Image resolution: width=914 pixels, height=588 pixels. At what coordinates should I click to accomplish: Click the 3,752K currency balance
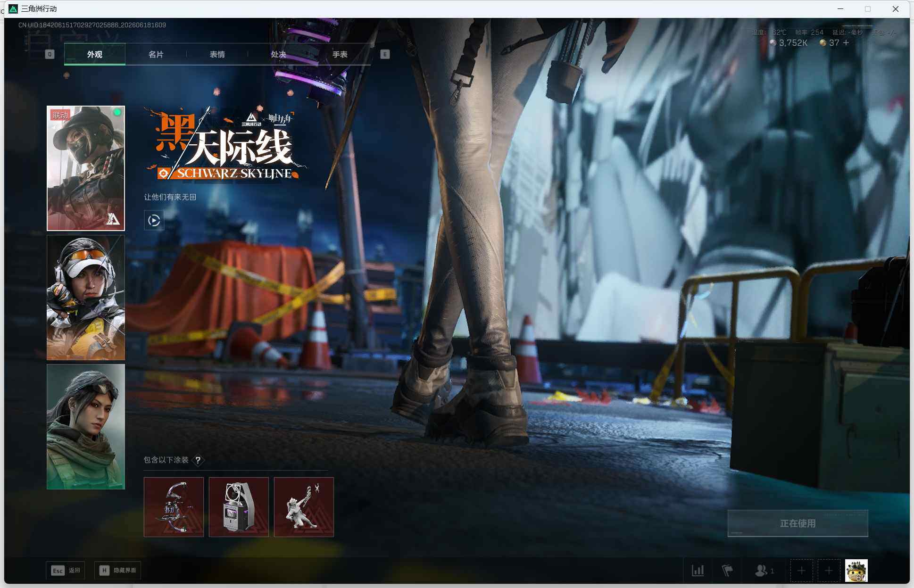click(x=789, y=43)
